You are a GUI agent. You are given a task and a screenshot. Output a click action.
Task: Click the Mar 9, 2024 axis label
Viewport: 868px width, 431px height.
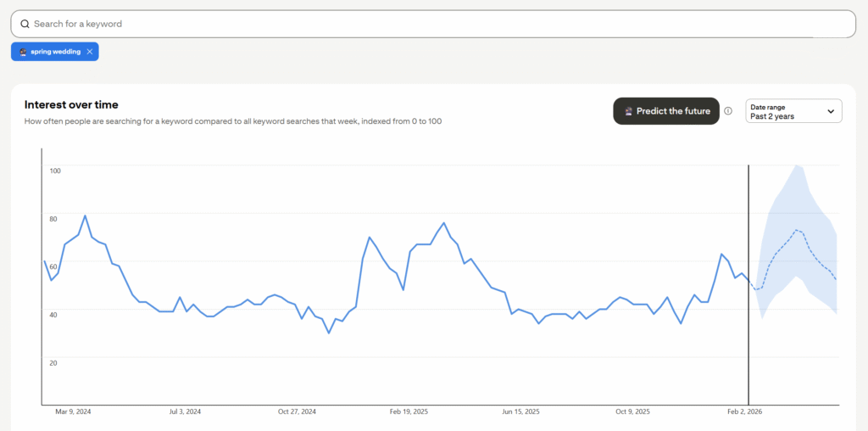click(x=73, y=411)
